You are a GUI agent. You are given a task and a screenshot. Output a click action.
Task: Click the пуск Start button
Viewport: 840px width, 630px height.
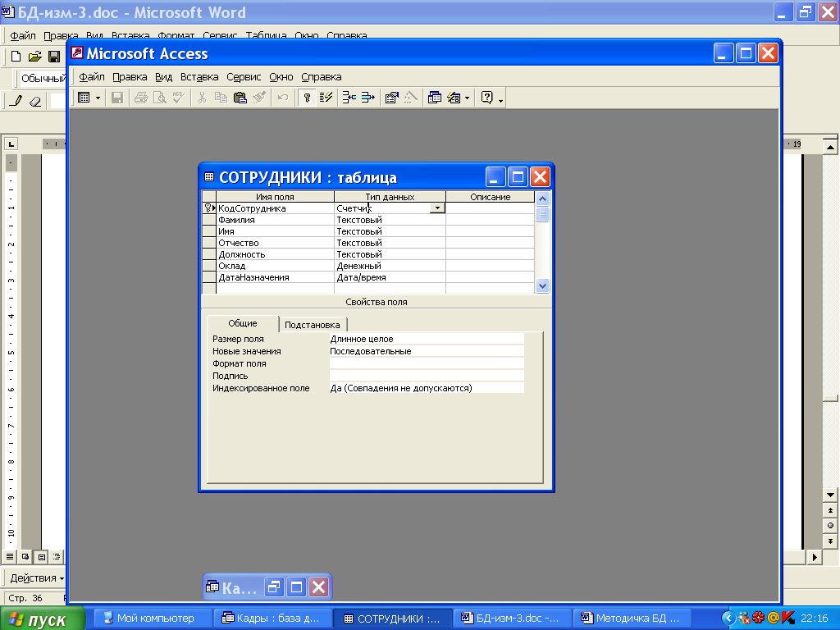click(43, 619)
